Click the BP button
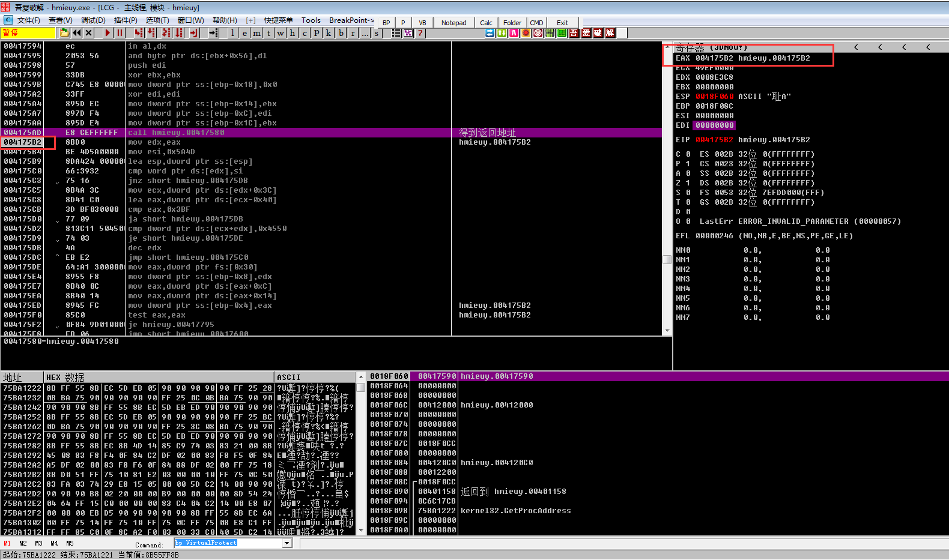The width and height of the screenshot is (949, 560). pyautogui.click(x=386, y=23)
